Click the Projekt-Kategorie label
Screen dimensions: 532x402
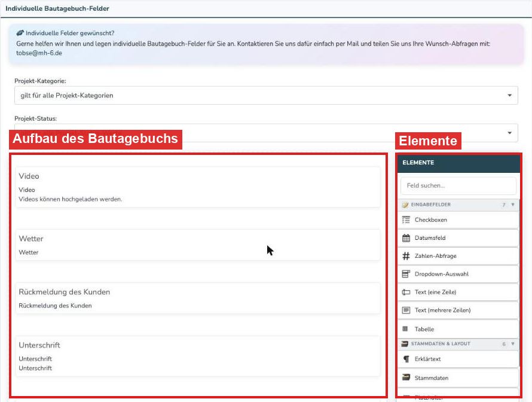tap(40, 81)
